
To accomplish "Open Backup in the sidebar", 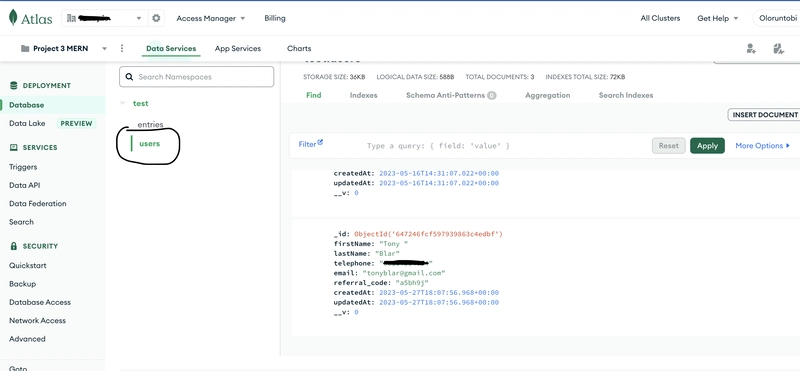I will point(22,284).
